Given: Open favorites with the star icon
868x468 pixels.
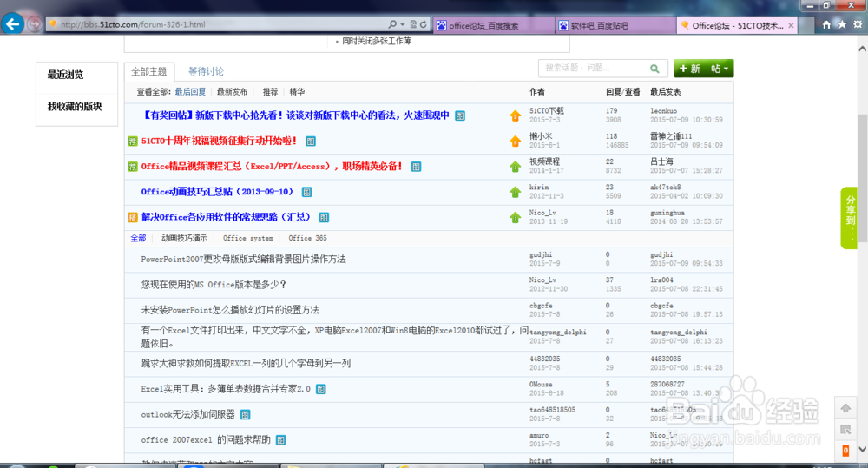Looking at the screenshot, I should click(842, 24).
